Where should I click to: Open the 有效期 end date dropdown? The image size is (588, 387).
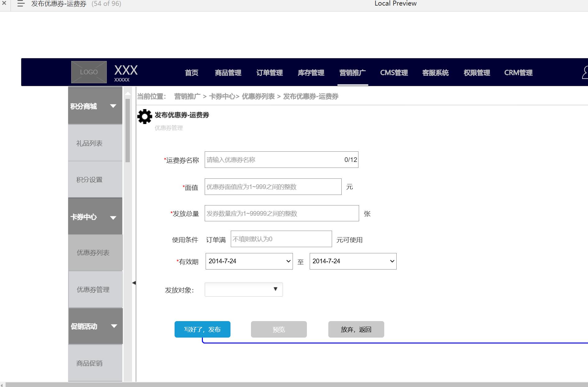(353, 261)
